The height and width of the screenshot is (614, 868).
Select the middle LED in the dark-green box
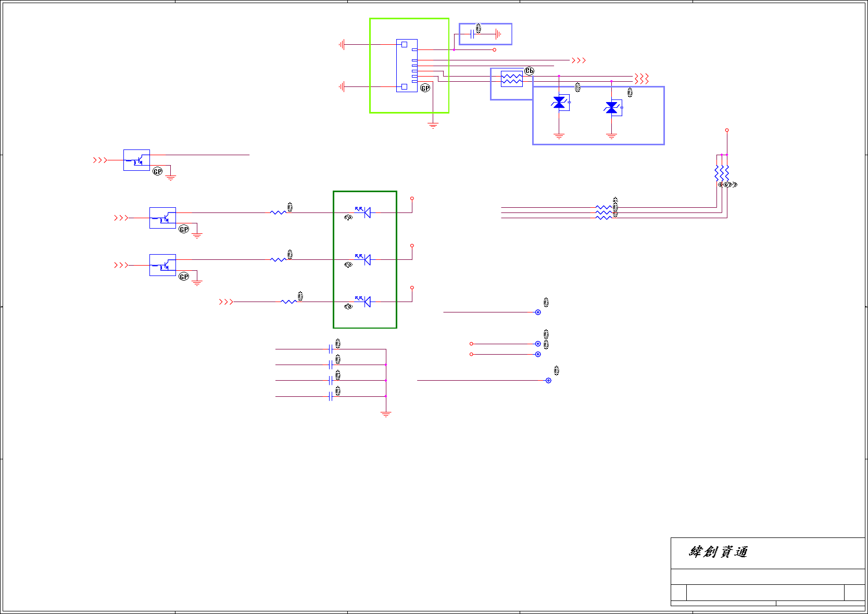click(x=363, y=259)
